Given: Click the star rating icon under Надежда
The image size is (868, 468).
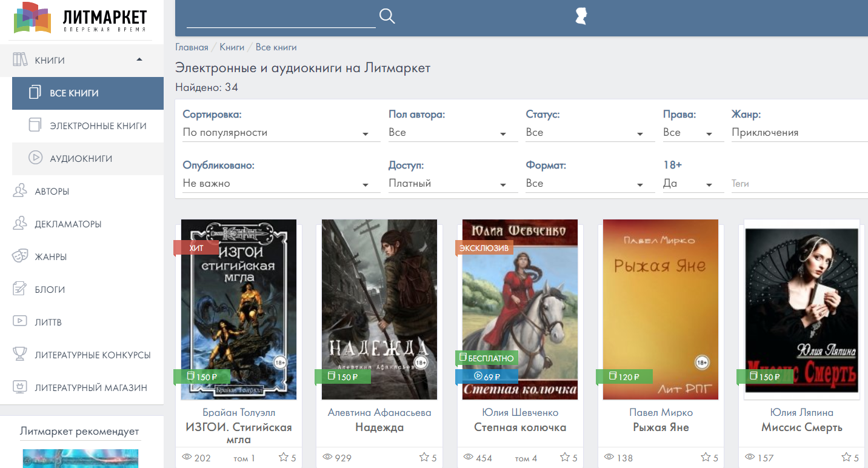Looking at the screenshot, I should coord(424,458).
